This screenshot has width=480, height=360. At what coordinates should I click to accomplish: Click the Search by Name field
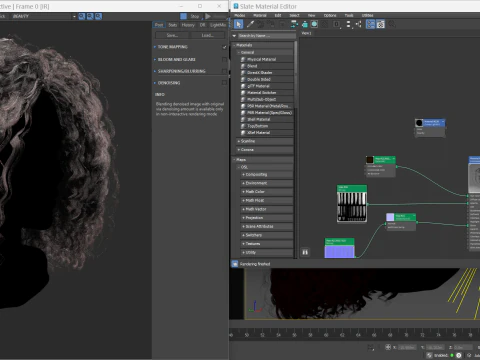(267, 36)
